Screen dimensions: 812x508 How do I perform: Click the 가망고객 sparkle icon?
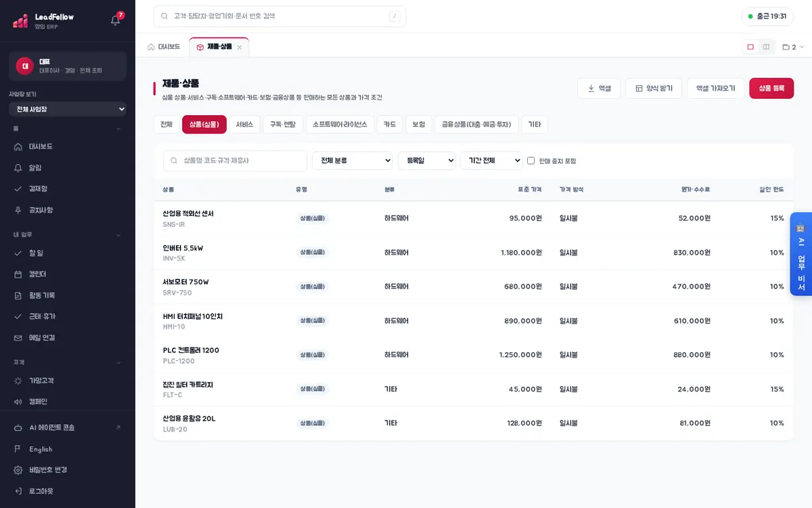(x=18, y=381)
